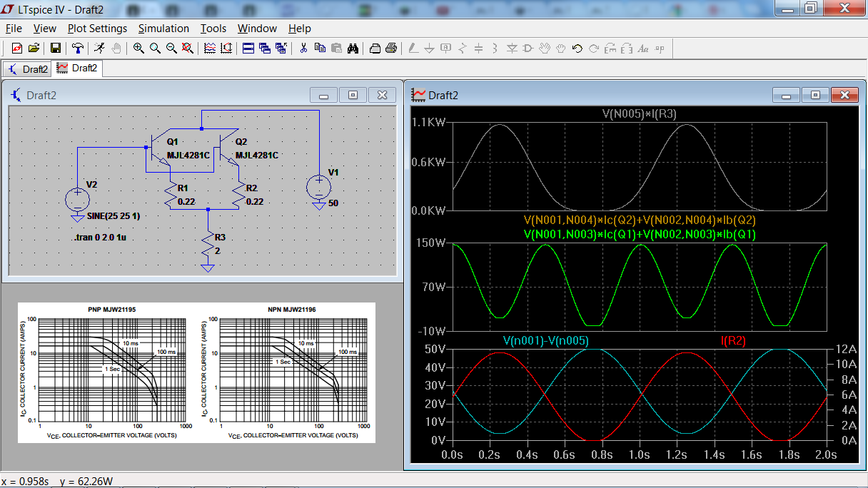Select transistor Q2 label in schematic
This screenshot has width=868, height=488.
click(241, 141)
